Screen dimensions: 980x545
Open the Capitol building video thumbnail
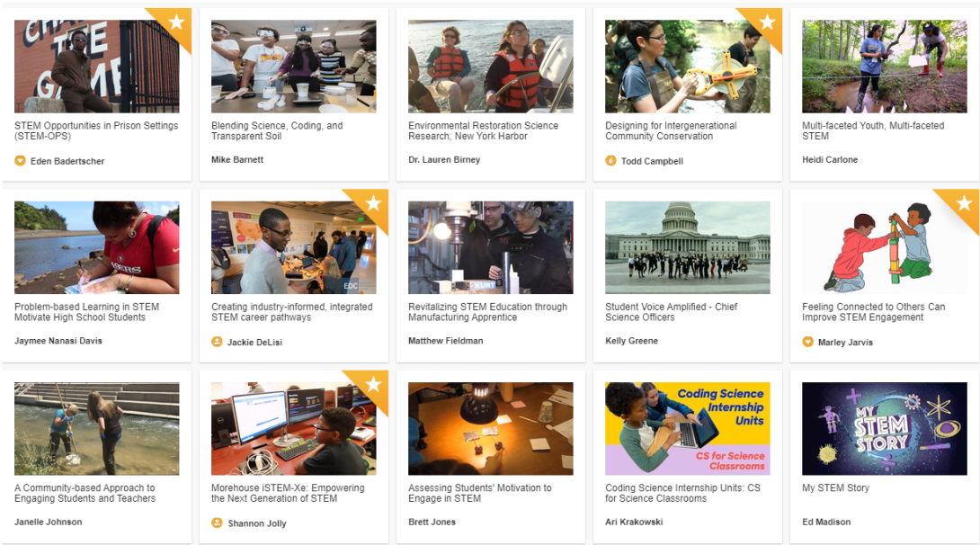[688, 247]
